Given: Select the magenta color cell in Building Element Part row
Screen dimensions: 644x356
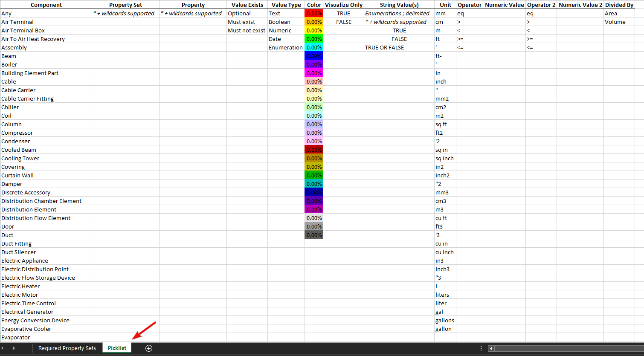Looking at the screenshot, I should point(314,73).
